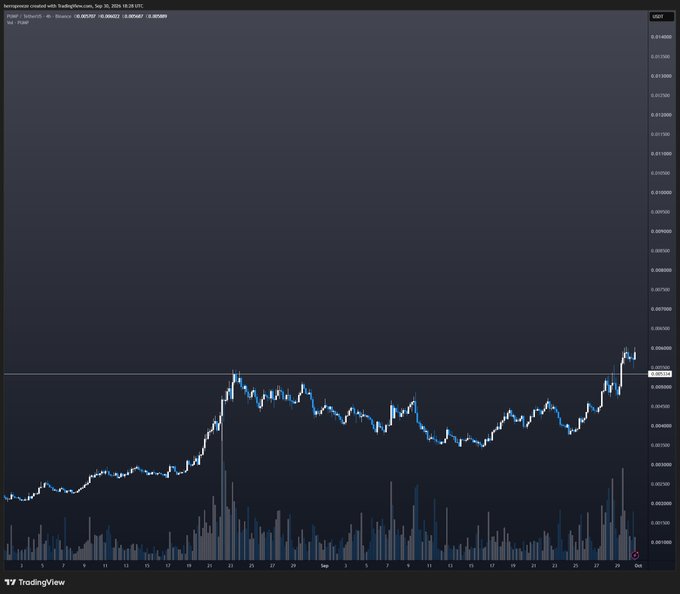Select the white horizontal price line
This screenshot has width=680, height=594.
(x=325, y=374)
